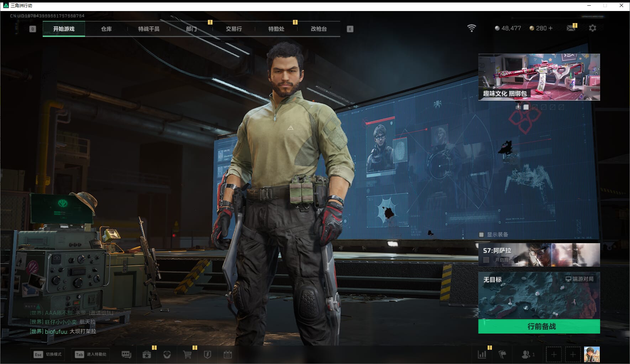Click the diamond badge icon in bottom bar
The image size is (630, 364).
[x=167, y=354]
